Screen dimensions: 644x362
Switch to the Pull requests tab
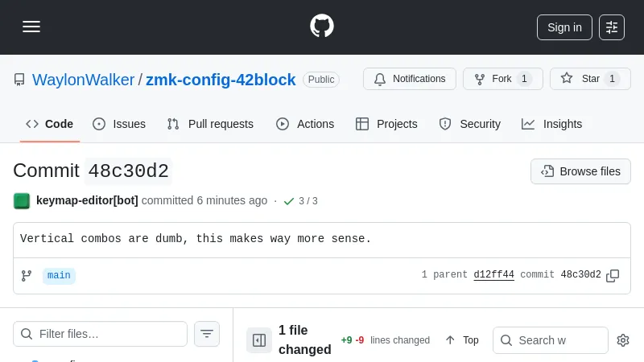[x=210, y=124]
